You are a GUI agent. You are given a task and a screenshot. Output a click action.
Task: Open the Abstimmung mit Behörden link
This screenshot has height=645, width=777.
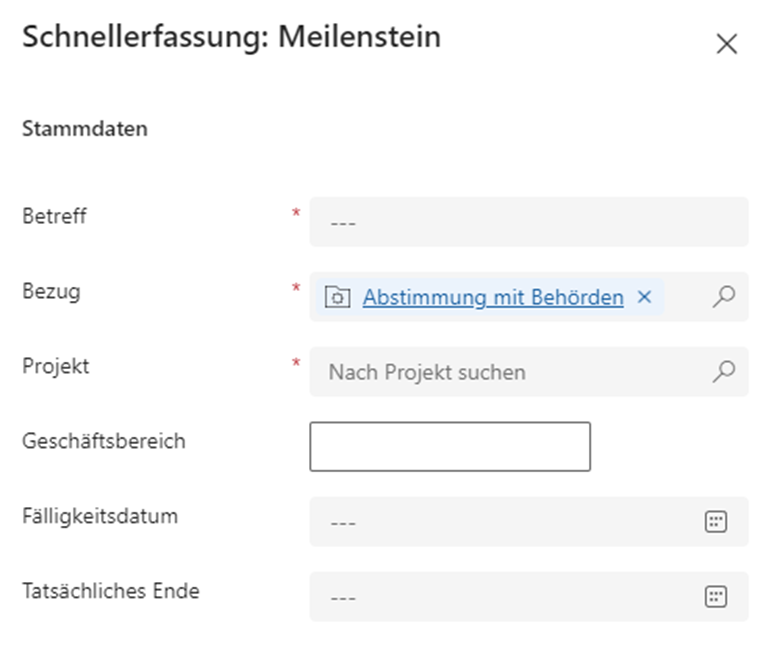[493, 297]
